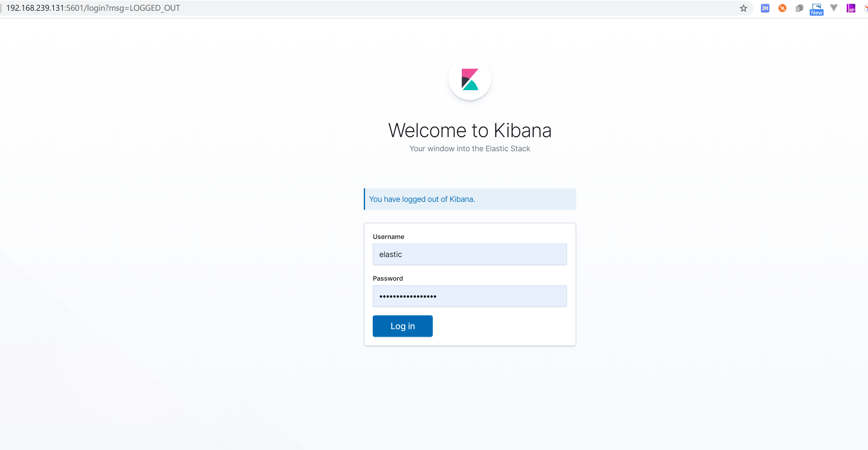Click the Password label
Image resolution: width=868 pixels, height=450 pixels.
pyautogui.click(x=387, y=278)
